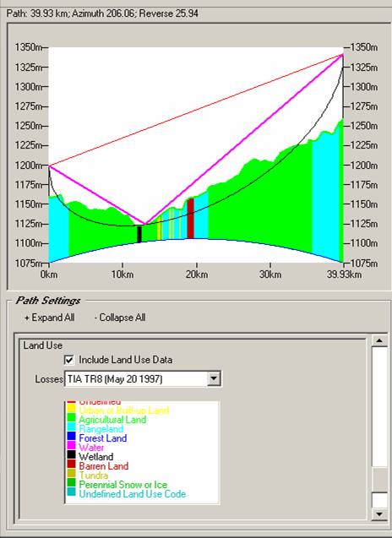
Task: Click the blue Forest Land swatch
Action: (71, 437)
